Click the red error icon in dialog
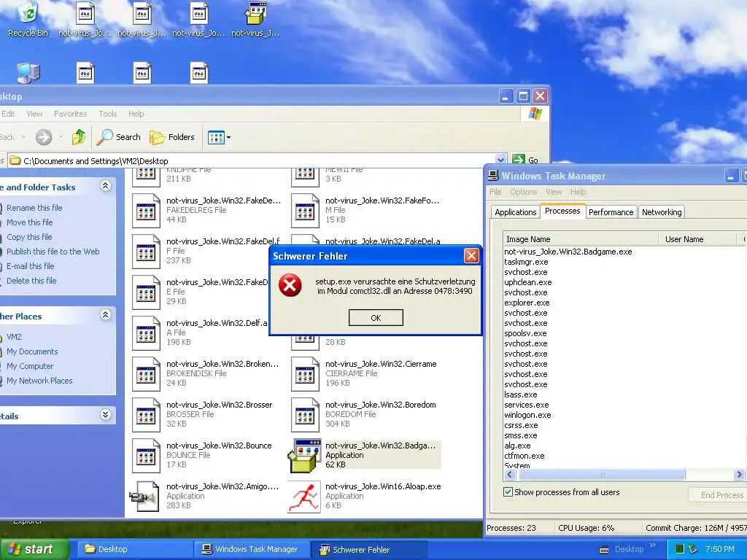 coord(290,285)
